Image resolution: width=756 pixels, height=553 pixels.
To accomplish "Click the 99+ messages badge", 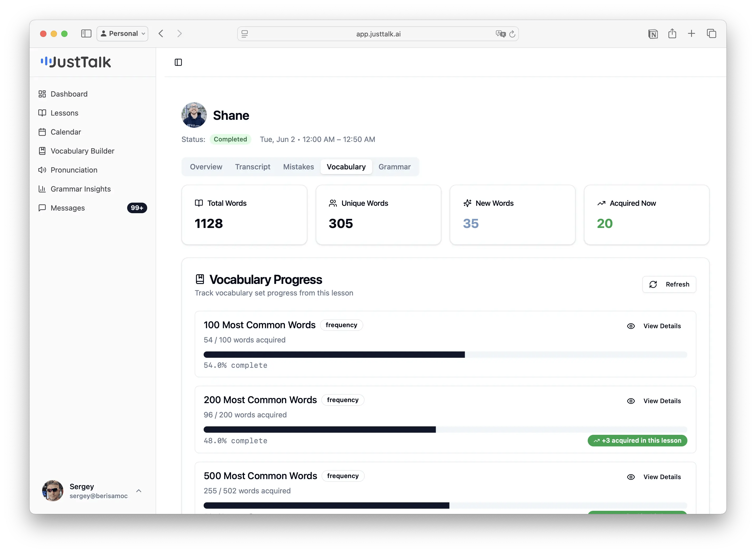I will (137, 208).
